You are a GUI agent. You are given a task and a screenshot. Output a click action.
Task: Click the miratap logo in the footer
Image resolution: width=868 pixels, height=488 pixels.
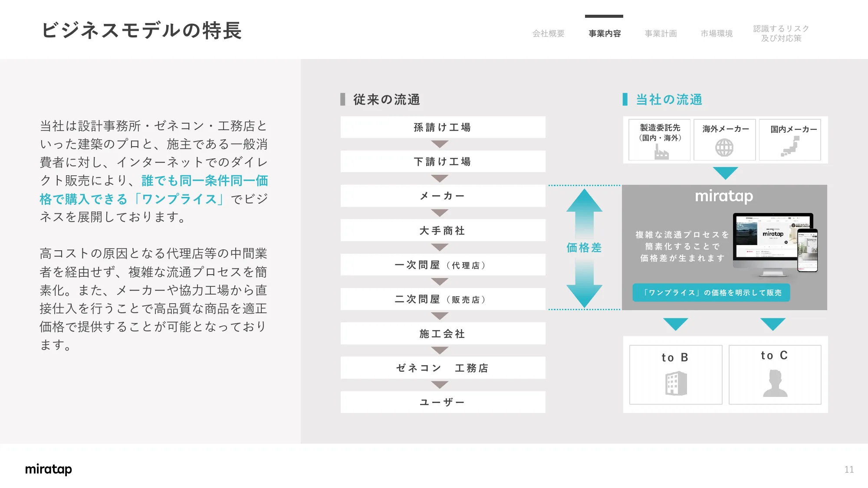(x=49, y=469)
